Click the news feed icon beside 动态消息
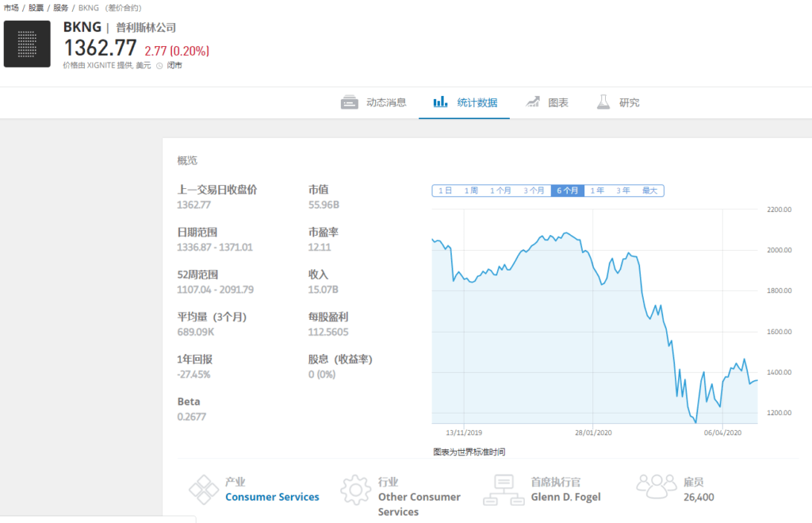This screenshot has width=812, height=523. 350,102
